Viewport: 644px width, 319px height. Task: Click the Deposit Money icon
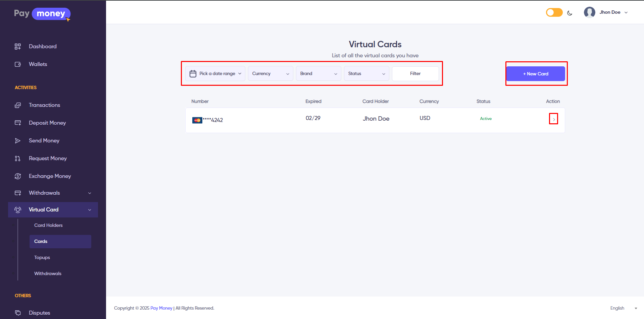[18, 123]
